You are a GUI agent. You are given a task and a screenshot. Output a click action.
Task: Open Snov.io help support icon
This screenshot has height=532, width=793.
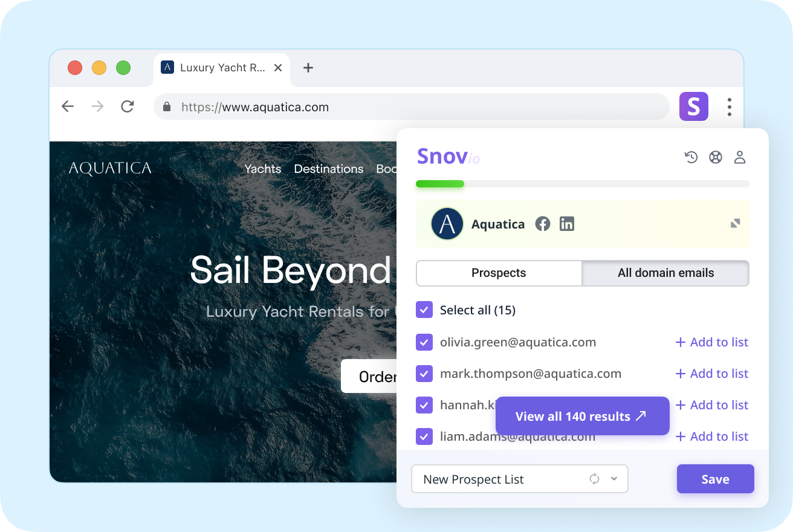coord(716,157)
